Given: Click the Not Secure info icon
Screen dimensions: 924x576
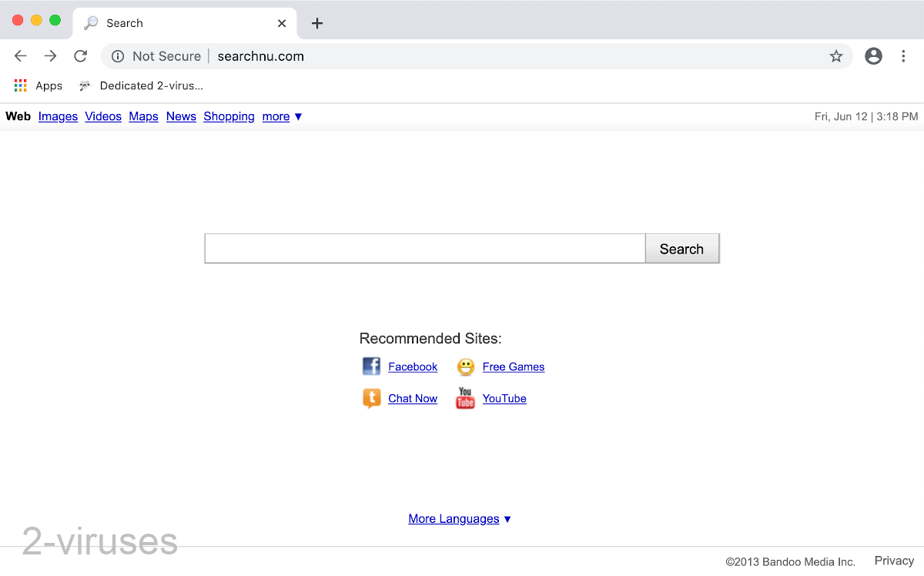Looking at the screenshot, I should [117, 55].
